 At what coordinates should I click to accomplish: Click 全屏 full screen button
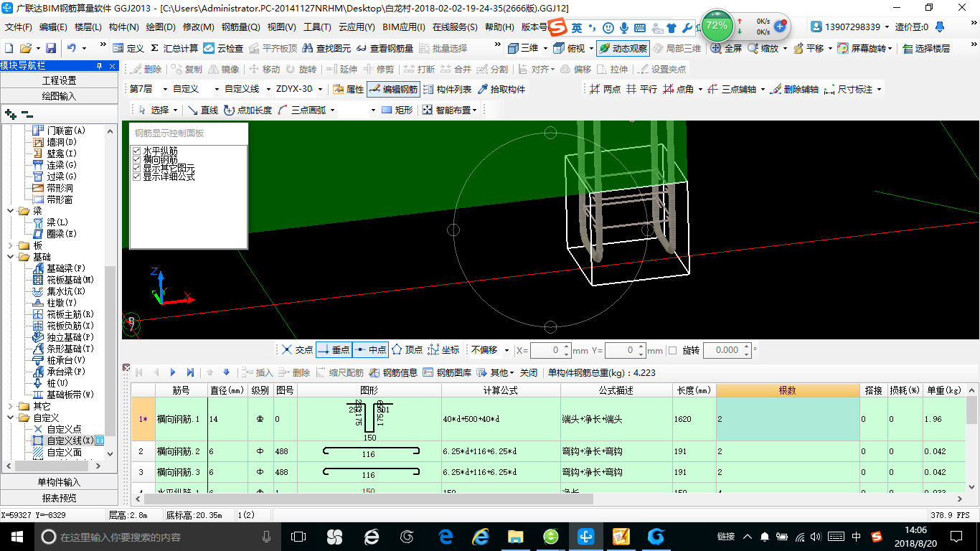(726, 48)
